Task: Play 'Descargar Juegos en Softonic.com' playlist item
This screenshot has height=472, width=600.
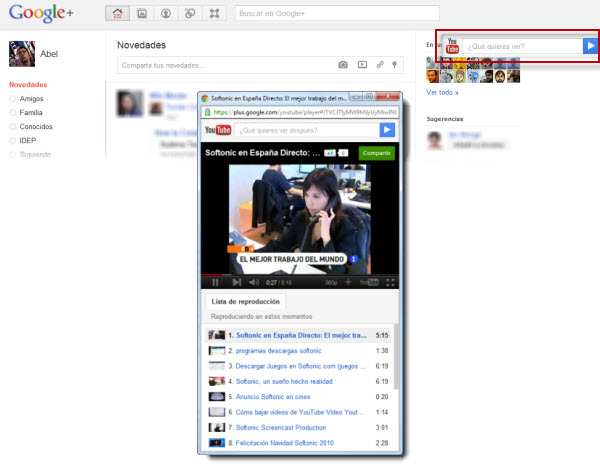Action: (298, 366)
